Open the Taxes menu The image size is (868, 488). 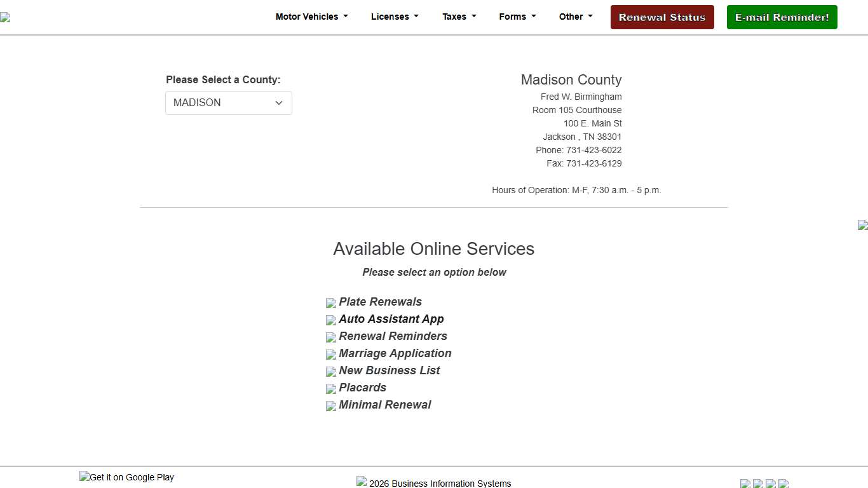(459, 17)
